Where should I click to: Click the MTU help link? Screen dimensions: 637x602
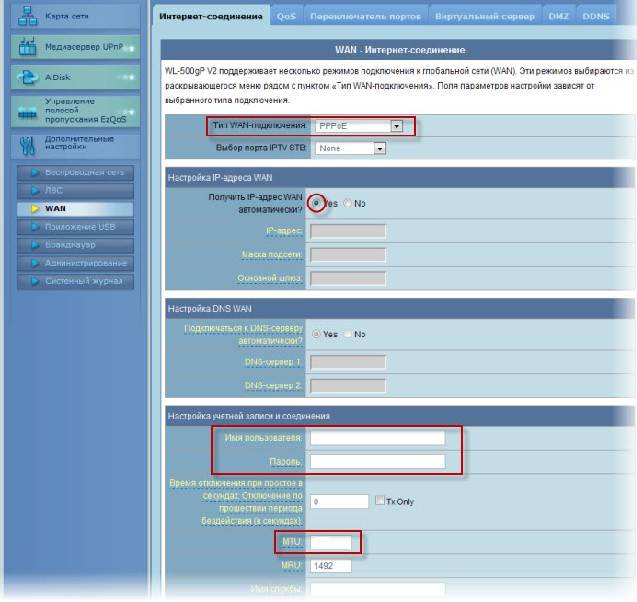coord(292,542)
